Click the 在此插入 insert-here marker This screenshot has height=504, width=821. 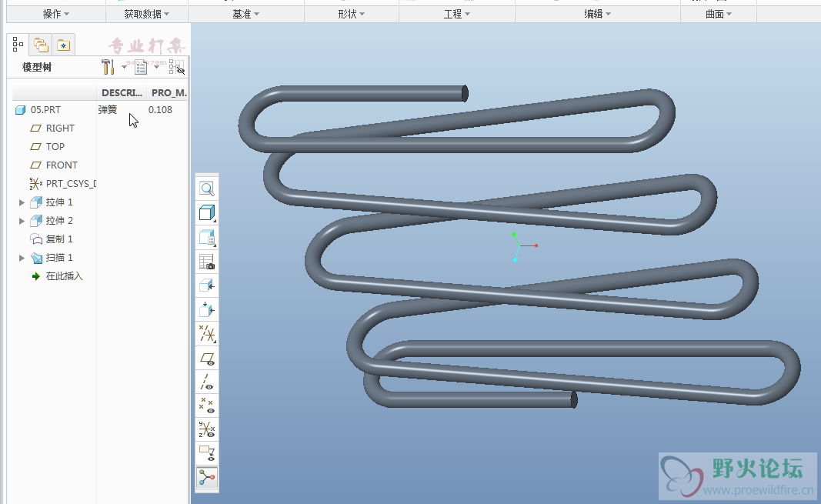point(64,275)
